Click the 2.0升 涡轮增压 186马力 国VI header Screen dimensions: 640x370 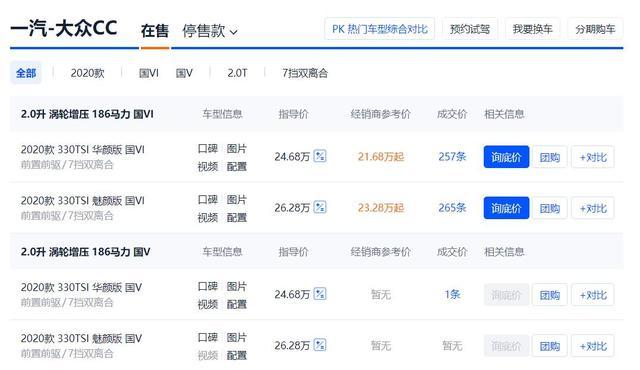tap(87, 114)
